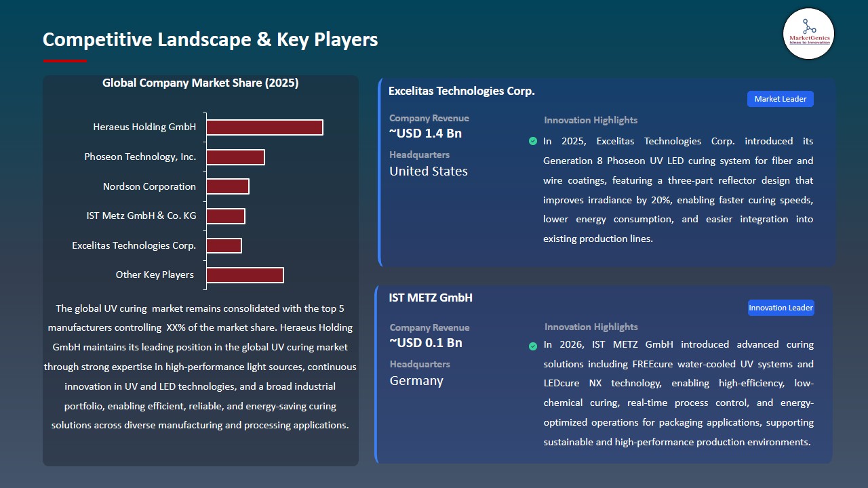Viewport: 868px width, 488px height.
Task: Click the "Germany" headquarters value
Action: (x=416, y=381)
